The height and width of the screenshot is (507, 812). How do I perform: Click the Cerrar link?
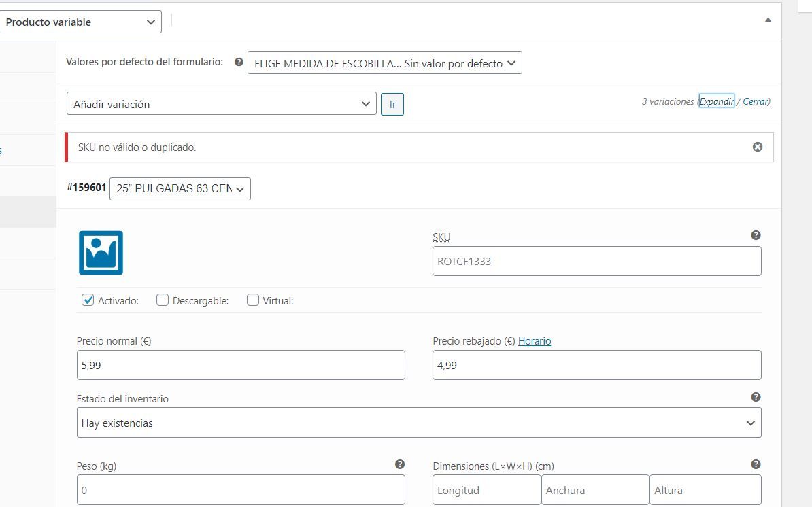756,101
